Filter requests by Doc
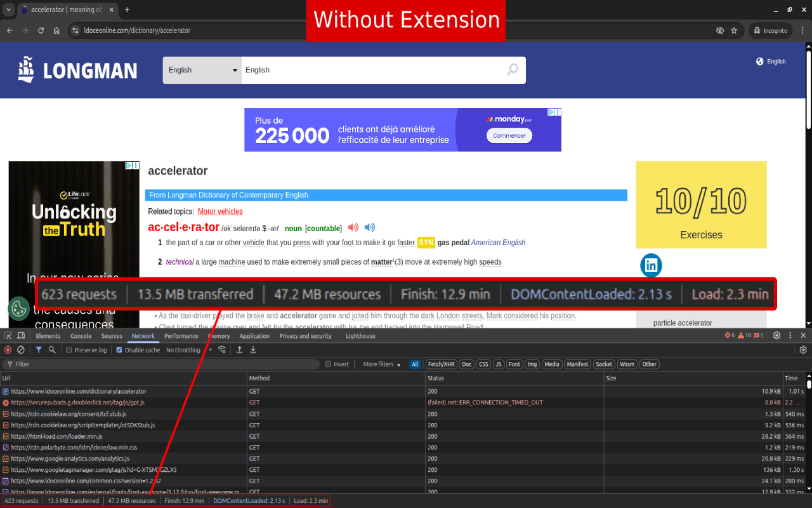 [x=466, y=364]
